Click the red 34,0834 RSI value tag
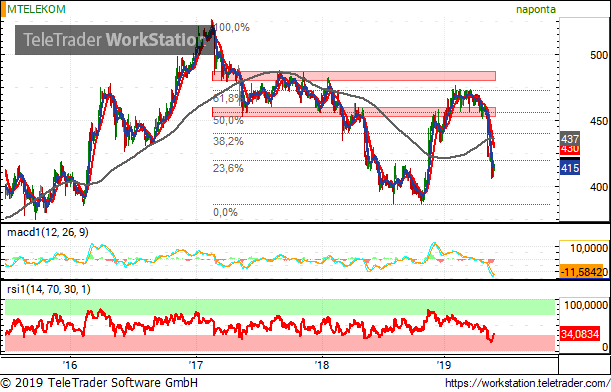This screenshot has width=611, height=392. pos(580,334)
